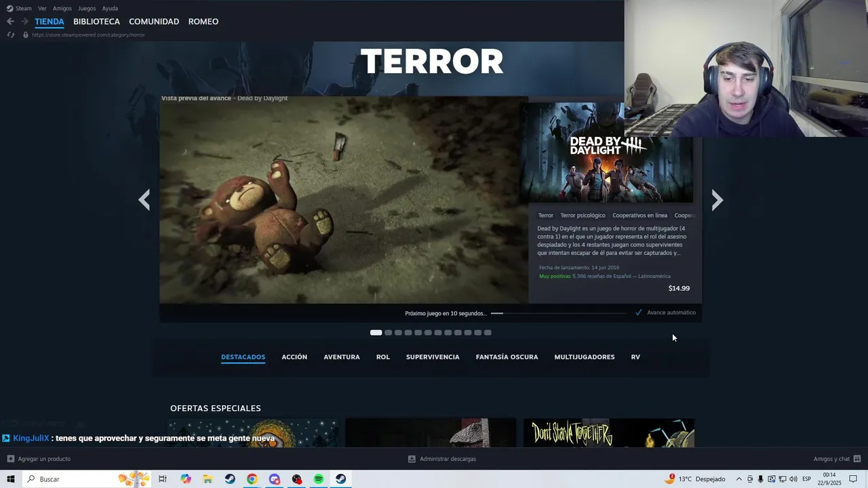Go forward with the right arrow navigation icon
868x488 pixels.
(x=25, y=22)
